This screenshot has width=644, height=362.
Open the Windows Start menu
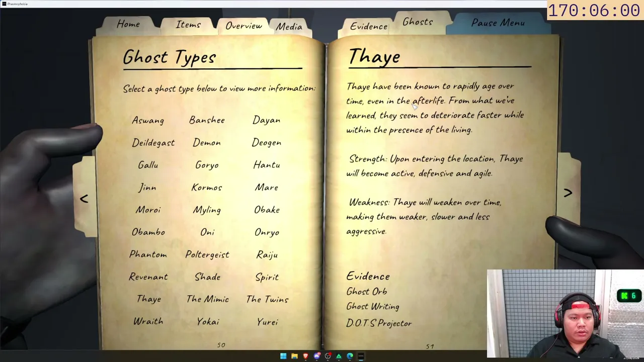click(x=283, y=356)
